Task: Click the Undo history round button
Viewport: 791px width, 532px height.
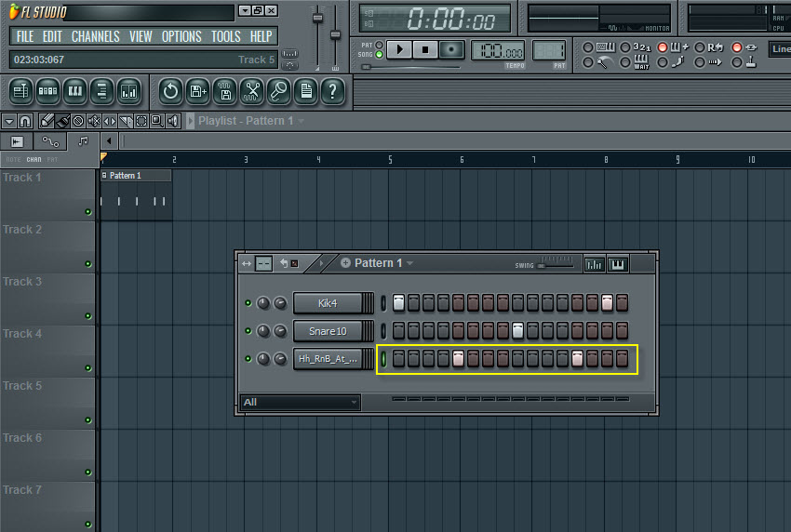Action: coord(170,91)
